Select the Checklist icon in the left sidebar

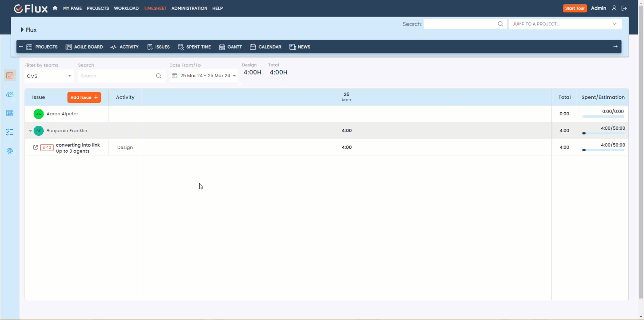[x=10, y=132]
